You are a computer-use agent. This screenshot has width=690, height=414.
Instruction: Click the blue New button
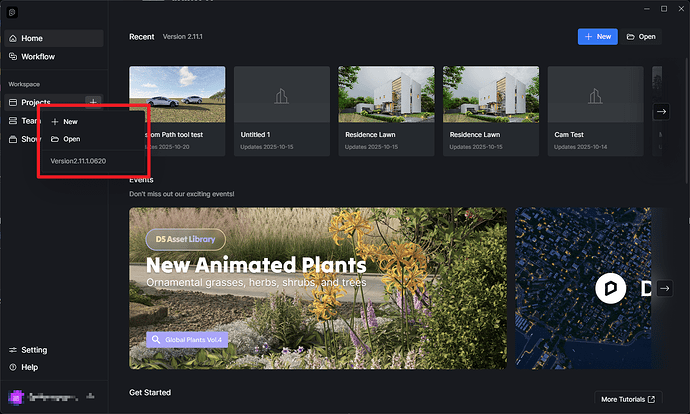click(597, 37)
